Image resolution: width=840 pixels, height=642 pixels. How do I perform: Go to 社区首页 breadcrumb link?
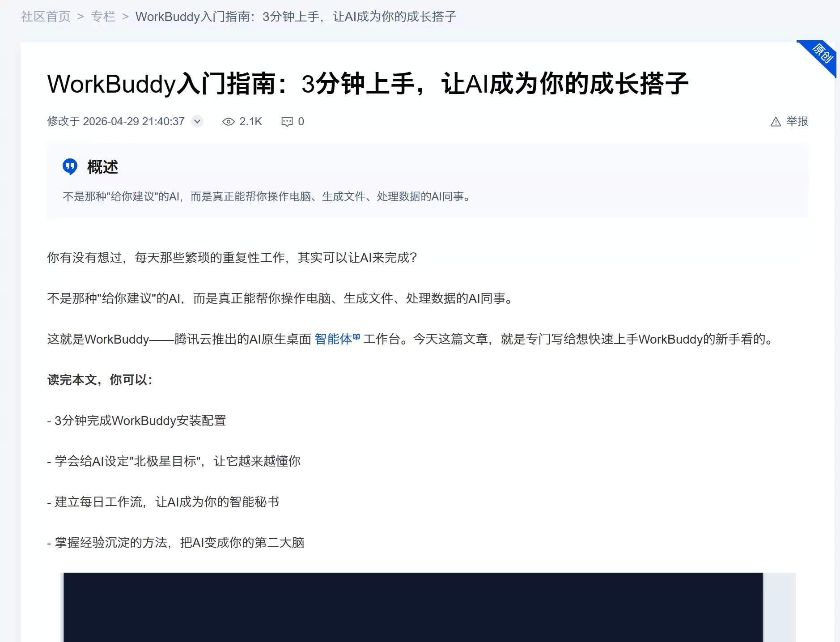(x=46, y=17)
